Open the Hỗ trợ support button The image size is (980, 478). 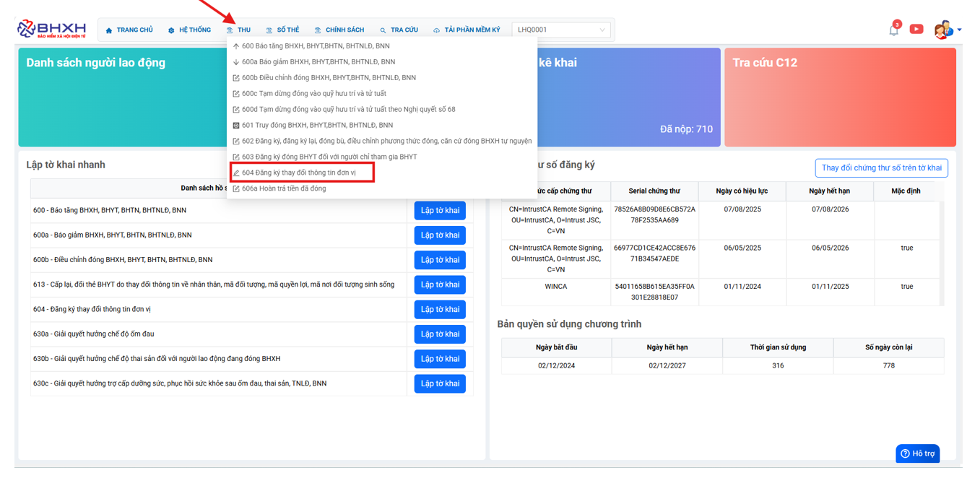click(917, 453)
